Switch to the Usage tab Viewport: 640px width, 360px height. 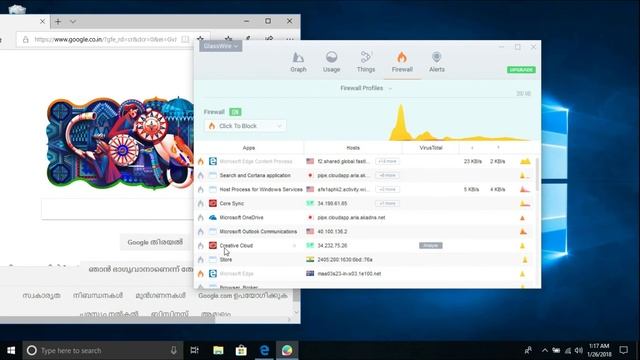pos(331,62)
